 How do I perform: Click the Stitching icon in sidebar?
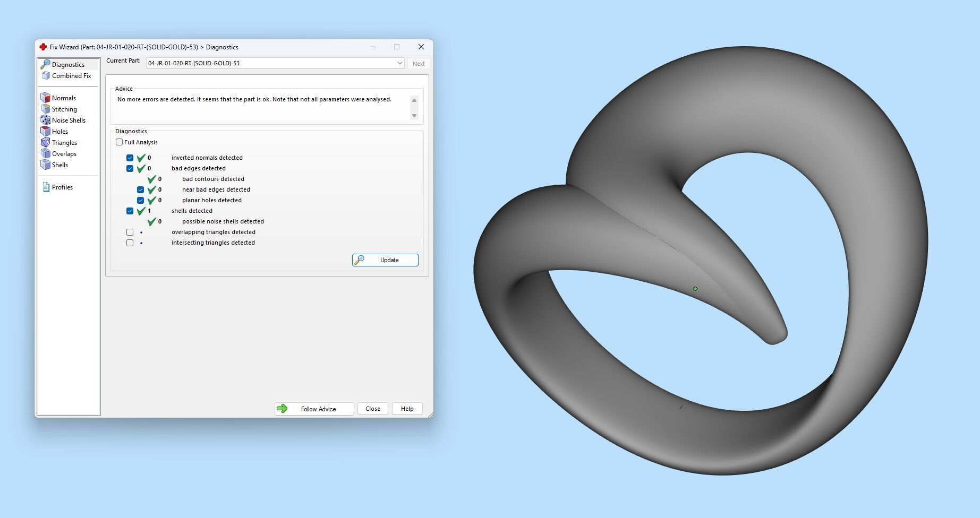(x=46, y=109)
